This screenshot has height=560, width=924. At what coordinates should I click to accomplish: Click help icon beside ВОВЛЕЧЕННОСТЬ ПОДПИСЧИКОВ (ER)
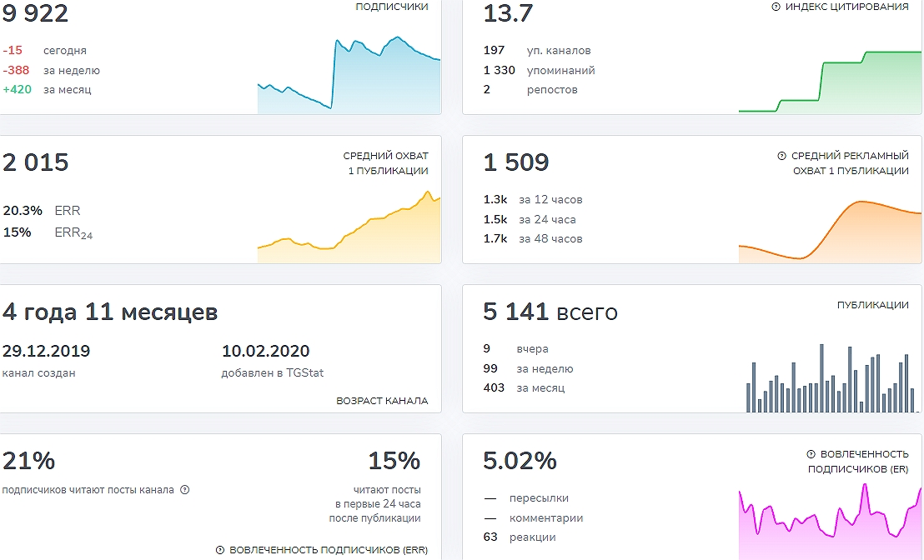point(811,454)
